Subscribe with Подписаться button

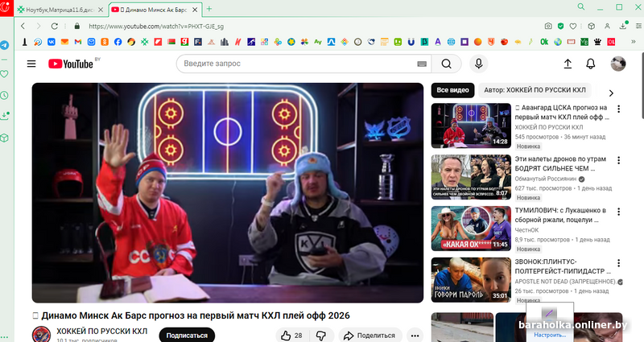click(x=187, y=336)
